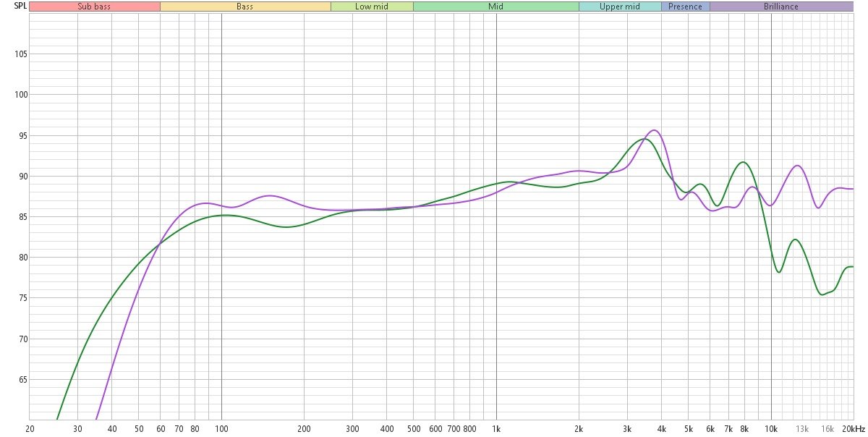
Task: Click the purple curve's peak near 13k
Action: [797, 166]
